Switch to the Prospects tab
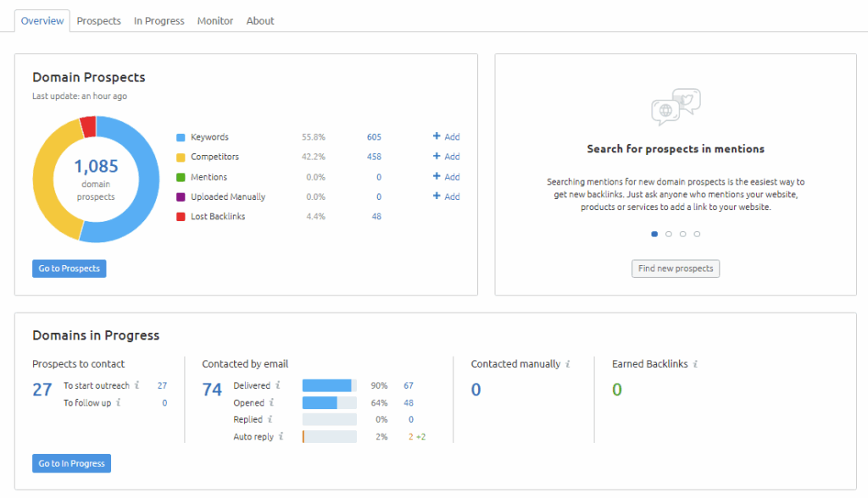This screenshot has width=868, height=498. [98, 21]
